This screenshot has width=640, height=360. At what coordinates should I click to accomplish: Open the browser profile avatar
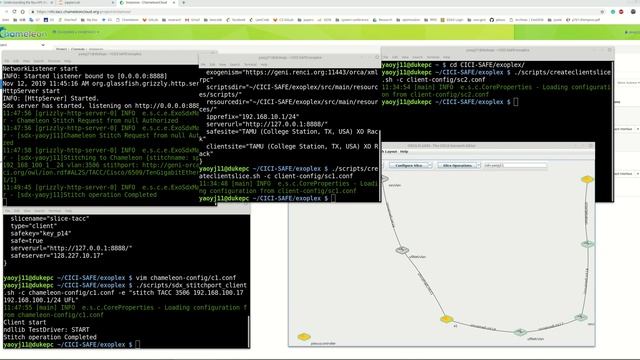[633, 12]
